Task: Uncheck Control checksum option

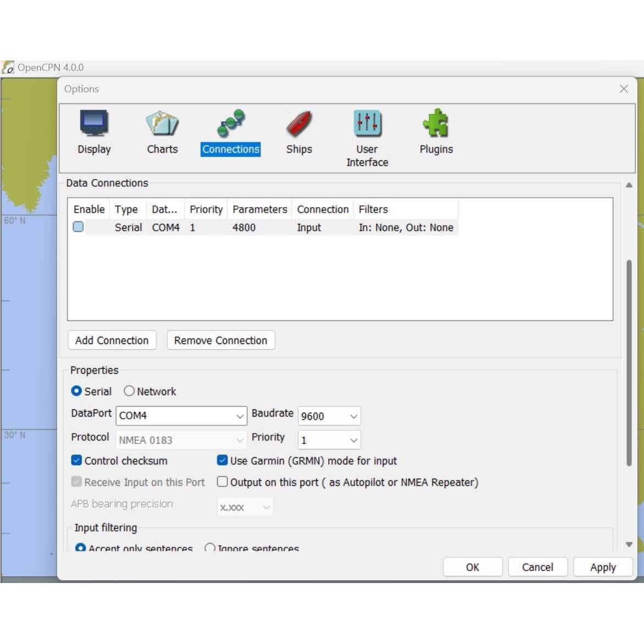Action: 77,460
